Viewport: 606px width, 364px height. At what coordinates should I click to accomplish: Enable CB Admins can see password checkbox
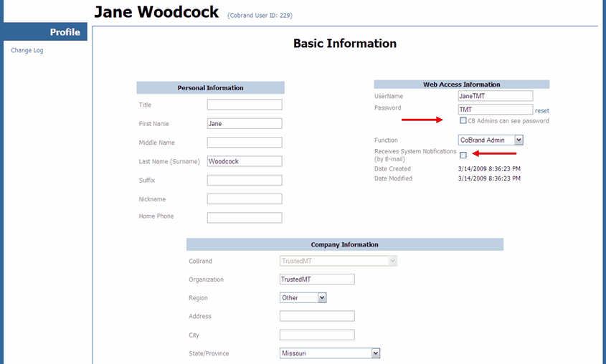[x=463, y=120]
